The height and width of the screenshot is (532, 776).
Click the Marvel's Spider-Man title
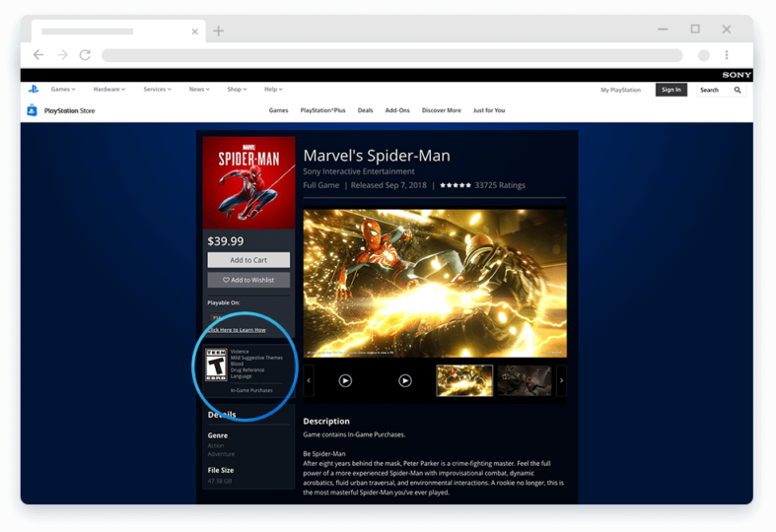pos(377,156)
